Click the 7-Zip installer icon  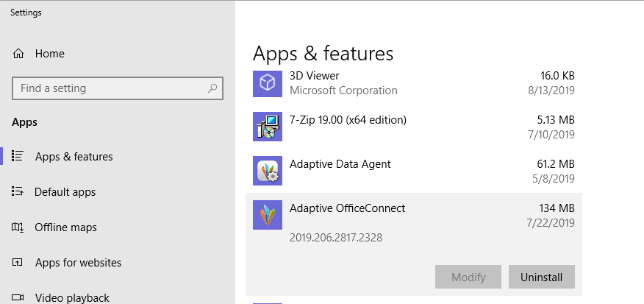click(268, 127)
